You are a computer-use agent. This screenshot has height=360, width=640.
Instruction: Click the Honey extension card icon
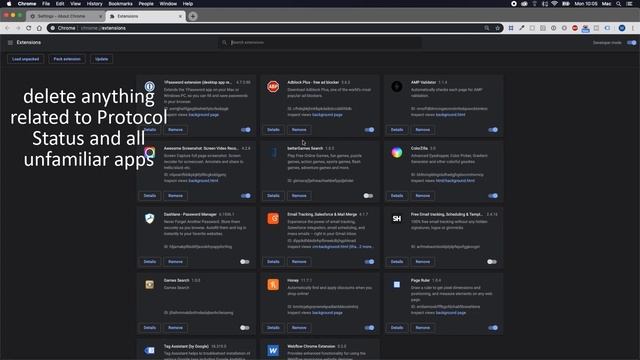pos(273,284)
